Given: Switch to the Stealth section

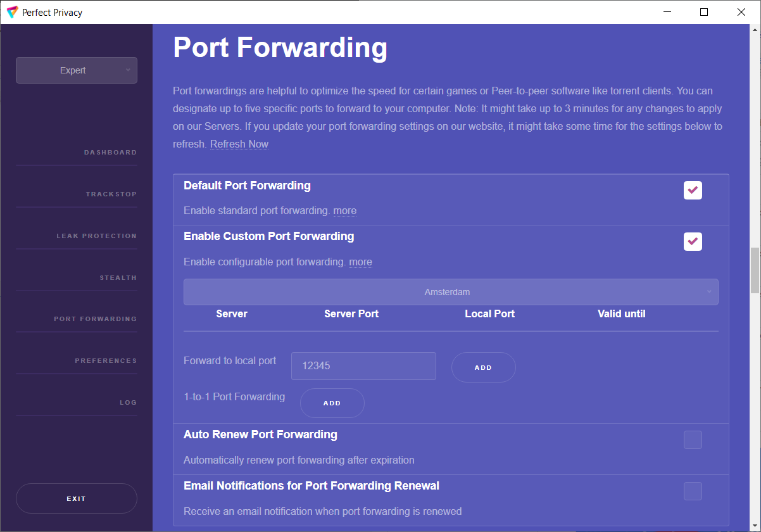Looking at the screenshot, I should click(x=118, y=278).
